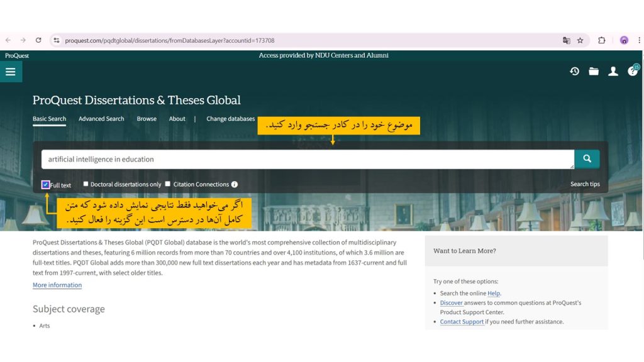Click the Discover link
644x362 pixels.
(451, 302)
